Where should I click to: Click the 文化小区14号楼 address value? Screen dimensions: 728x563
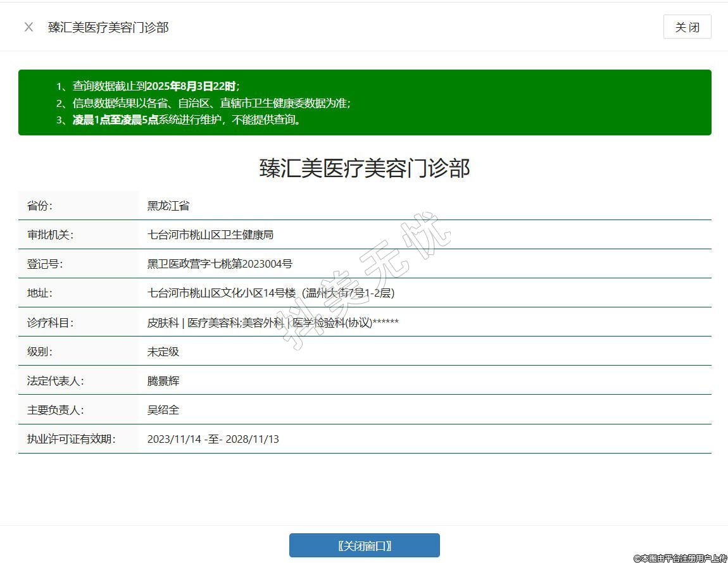(x=271, y=293)
